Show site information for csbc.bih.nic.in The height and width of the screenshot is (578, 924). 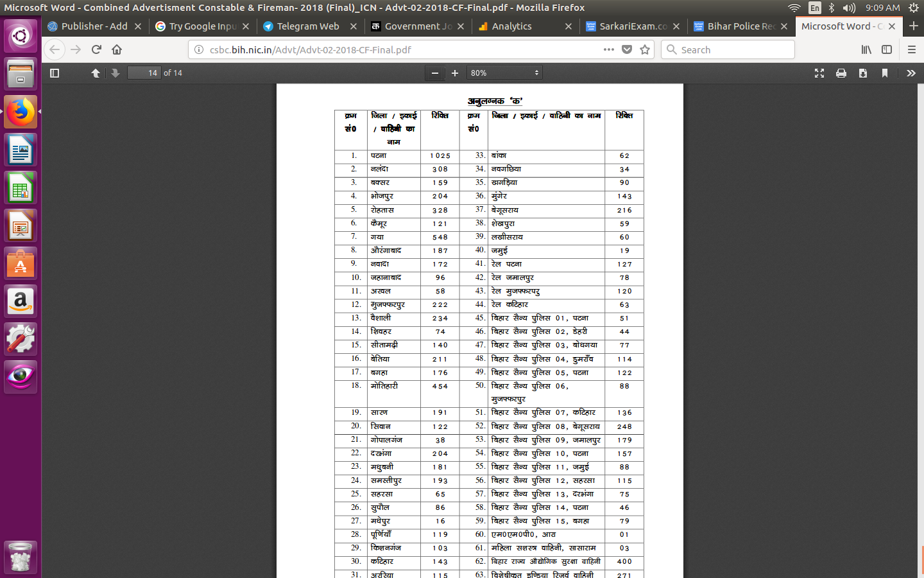(199, 49)
